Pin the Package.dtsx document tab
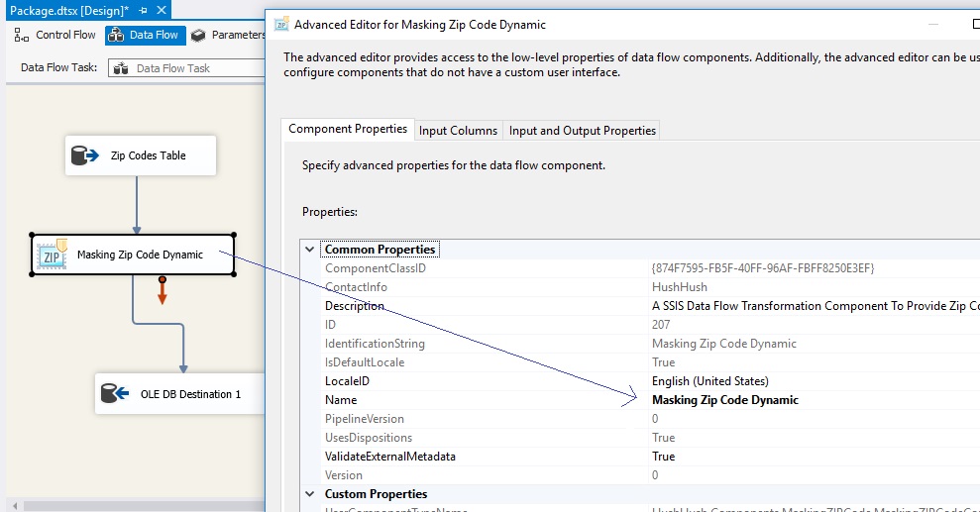Screen dimensions: 980x512 [x=143, y=10]
